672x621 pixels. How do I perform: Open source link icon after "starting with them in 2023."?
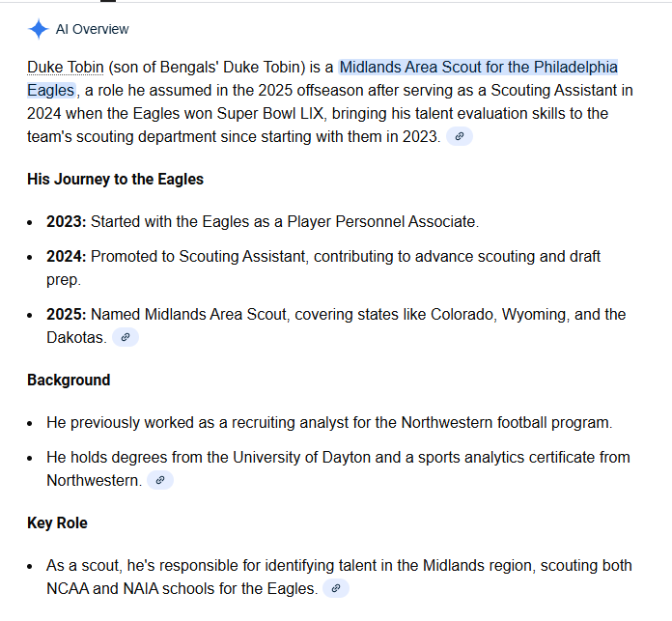(x=460, y=137)
